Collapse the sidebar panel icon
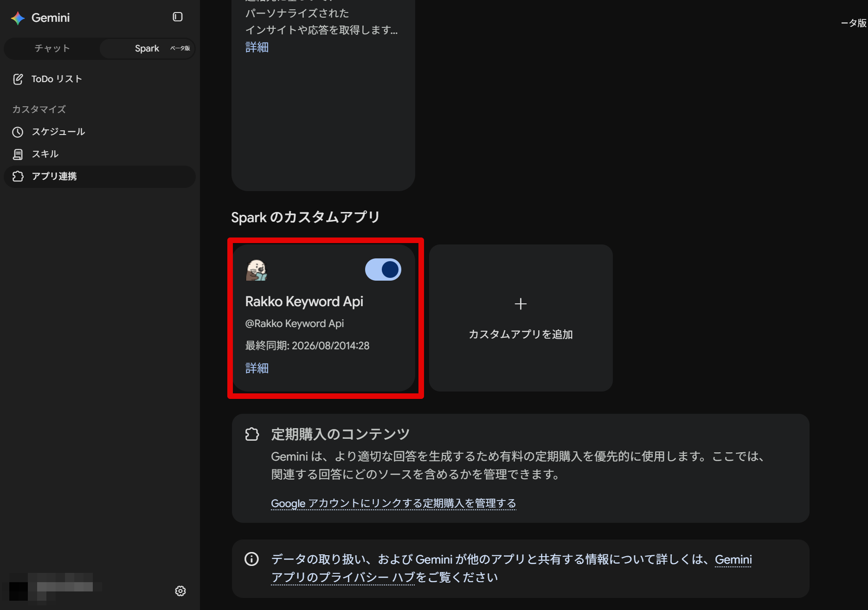Screen dimensions: 868x610 [x=178, y=17]
